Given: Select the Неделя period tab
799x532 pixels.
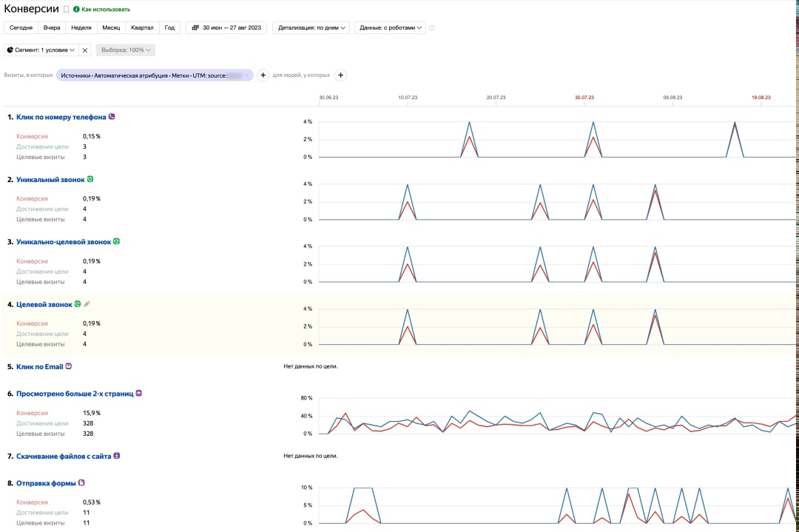Looking at the screenshot, I should [x=81, y=28].
